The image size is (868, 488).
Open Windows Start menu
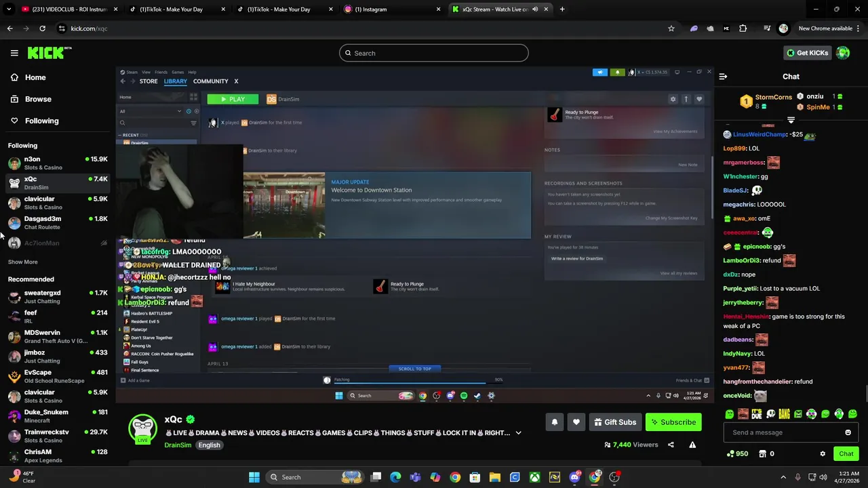254,477
